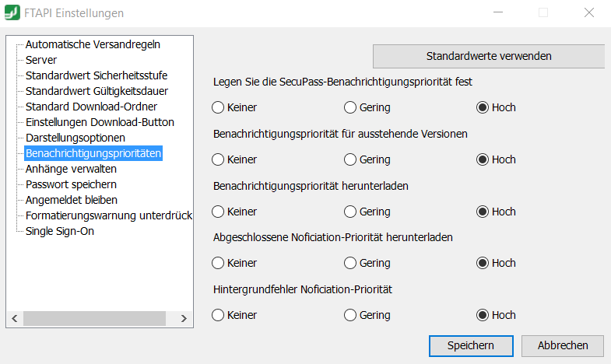
Task: Select Hoch under Benachrichtigungspriorität herunterladen
Action: tap(496, 212)
